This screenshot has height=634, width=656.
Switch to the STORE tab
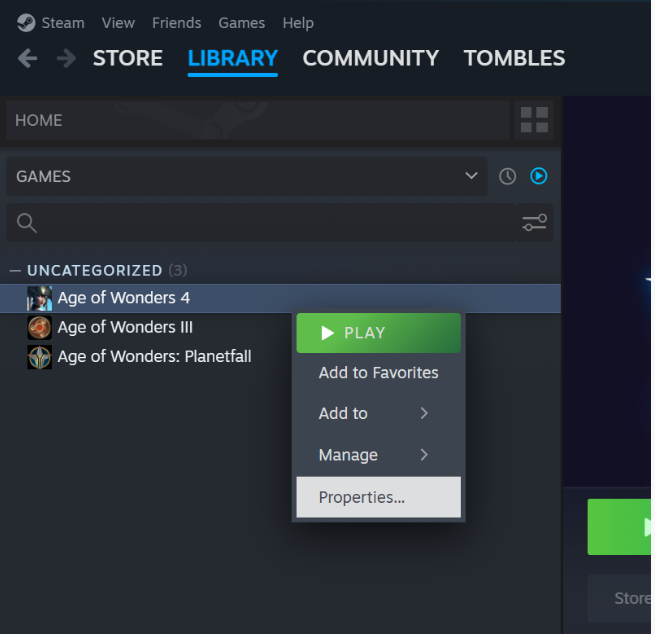tap(127, 58)
